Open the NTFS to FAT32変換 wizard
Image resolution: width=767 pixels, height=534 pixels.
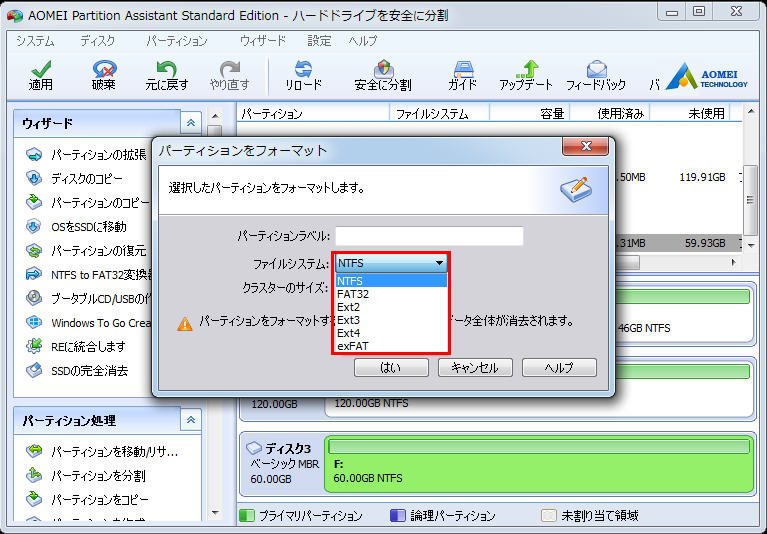(x=89, y=274)
